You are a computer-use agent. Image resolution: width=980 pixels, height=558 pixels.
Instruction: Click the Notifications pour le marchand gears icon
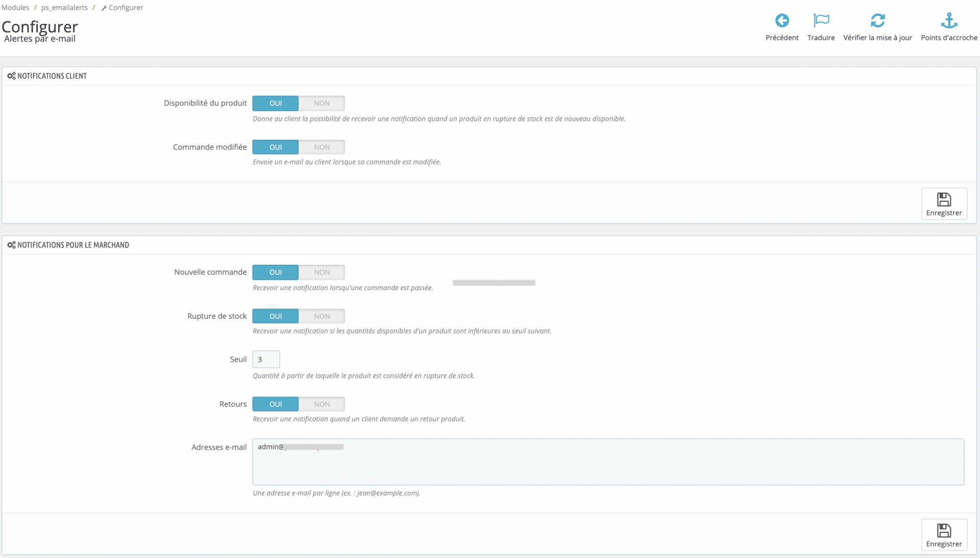(11, 245)
